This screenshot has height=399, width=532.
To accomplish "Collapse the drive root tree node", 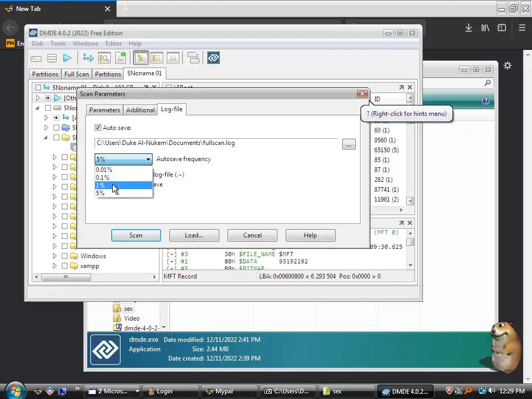I will [x=37, y=108].
